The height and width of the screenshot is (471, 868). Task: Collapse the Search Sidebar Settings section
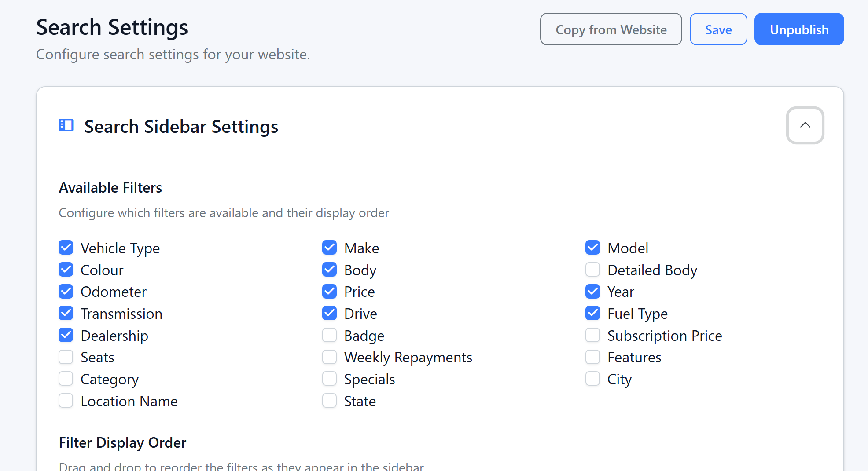(x=805, y=125)
